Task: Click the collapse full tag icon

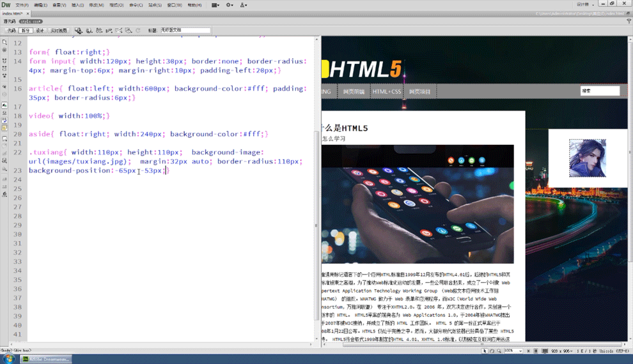Action: tap(4, 61)
